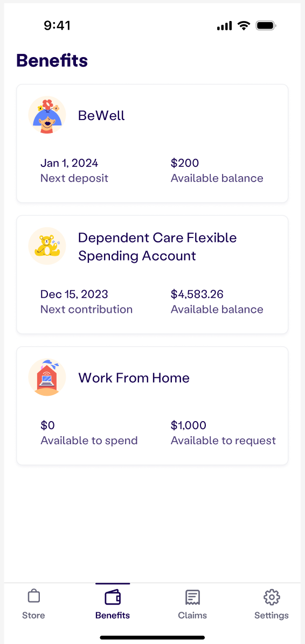Tap the $1,000 Available to request amount
The width and height of the screenshot is (305, 644).
[x=189, y=425]
